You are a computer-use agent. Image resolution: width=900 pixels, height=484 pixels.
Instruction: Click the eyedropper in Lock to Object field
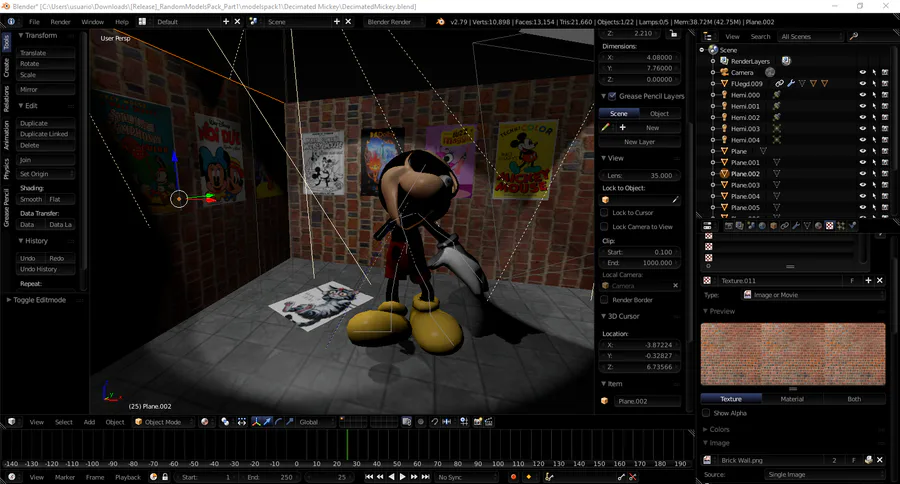[675, 200]
